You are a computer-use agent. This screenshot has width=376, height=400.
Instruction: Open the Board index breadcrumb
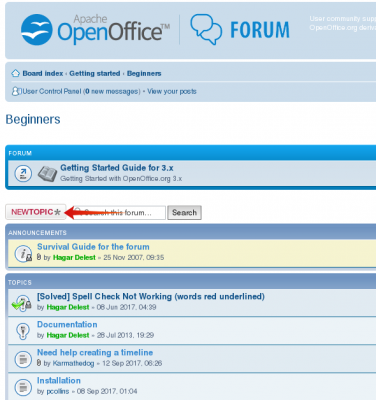click(x=43, y=73)
